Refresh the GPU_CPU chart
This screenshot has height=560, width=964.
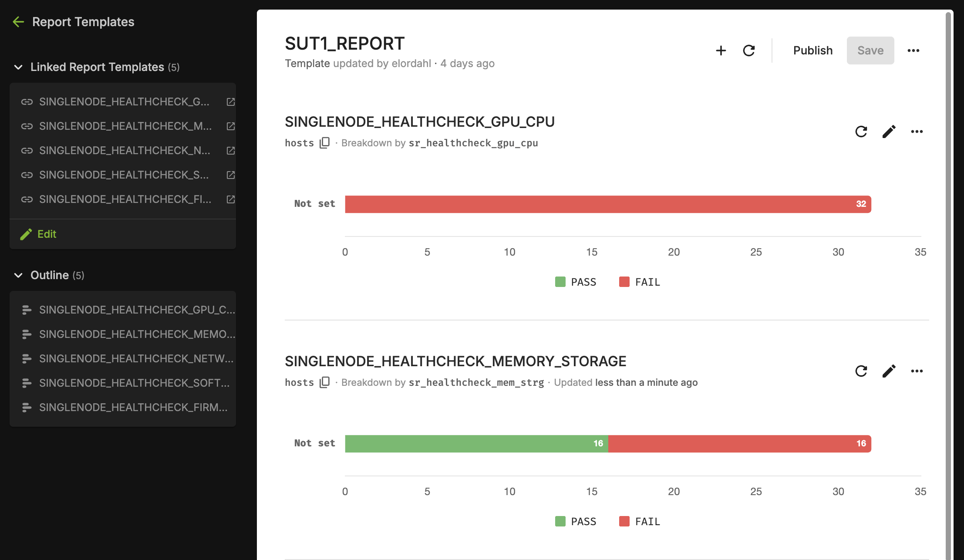[861, 132]
